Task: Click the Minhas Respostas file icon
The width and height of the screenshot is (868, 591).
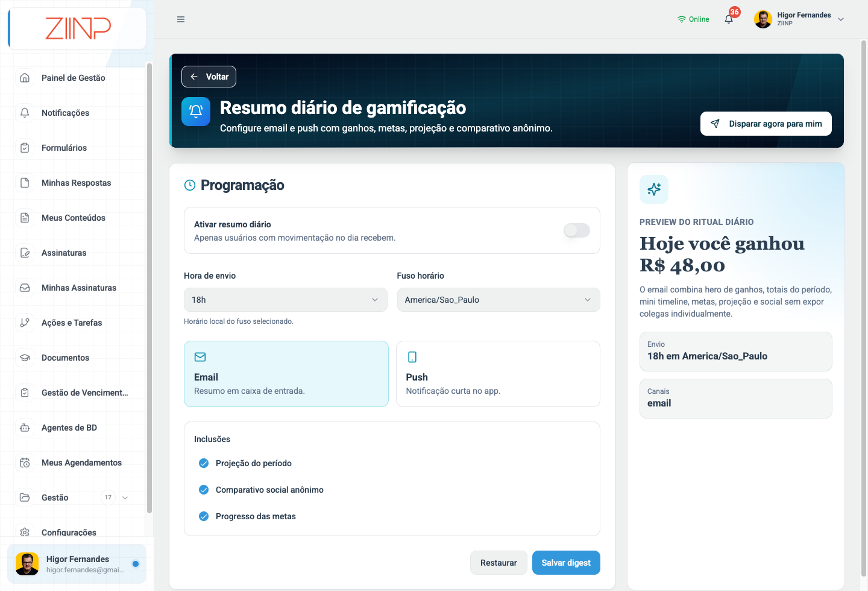Action: coord(25,183)
